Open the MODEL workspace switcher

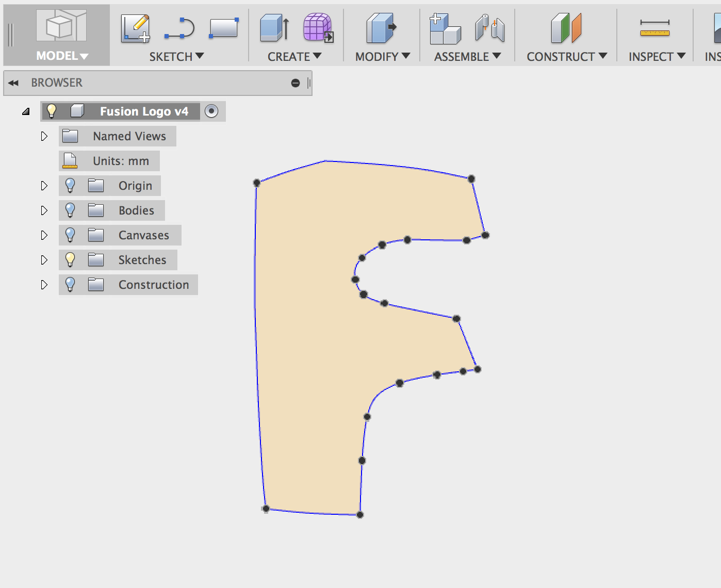point(57,35)
